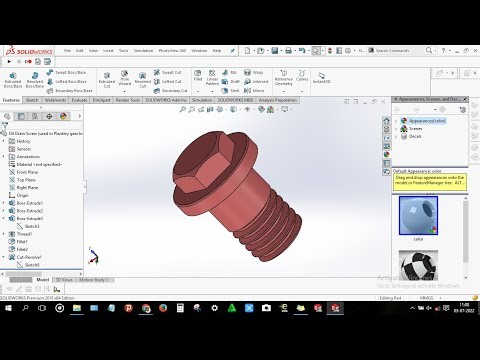The height and width of the screenshot is (360, 480).
Task: Open the ConfigurationManager tab icon
Action: pos(35,116)
